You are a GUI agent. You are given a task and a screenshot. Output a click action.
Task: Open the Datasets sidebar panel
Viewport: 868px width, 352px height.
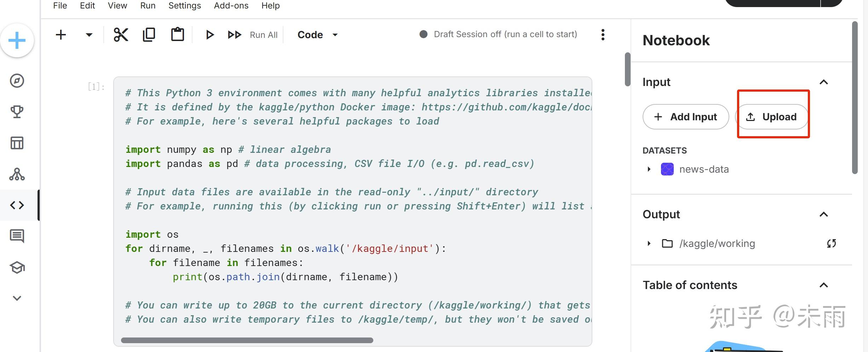coord(17,143)
